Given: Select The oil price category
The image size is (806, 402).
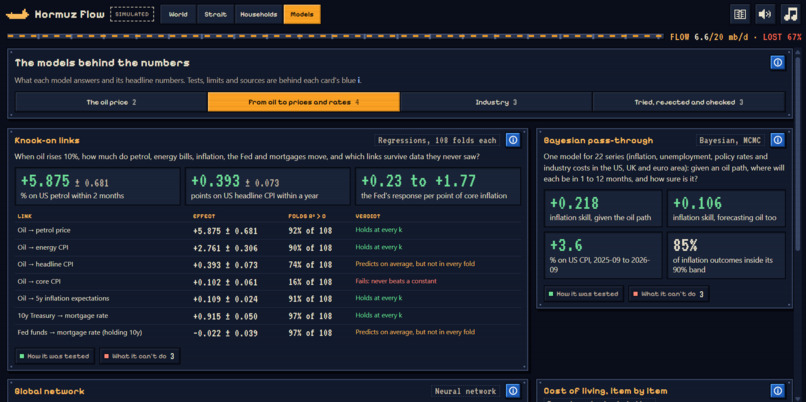Looking at the screenshot, I should coord(112,102).
